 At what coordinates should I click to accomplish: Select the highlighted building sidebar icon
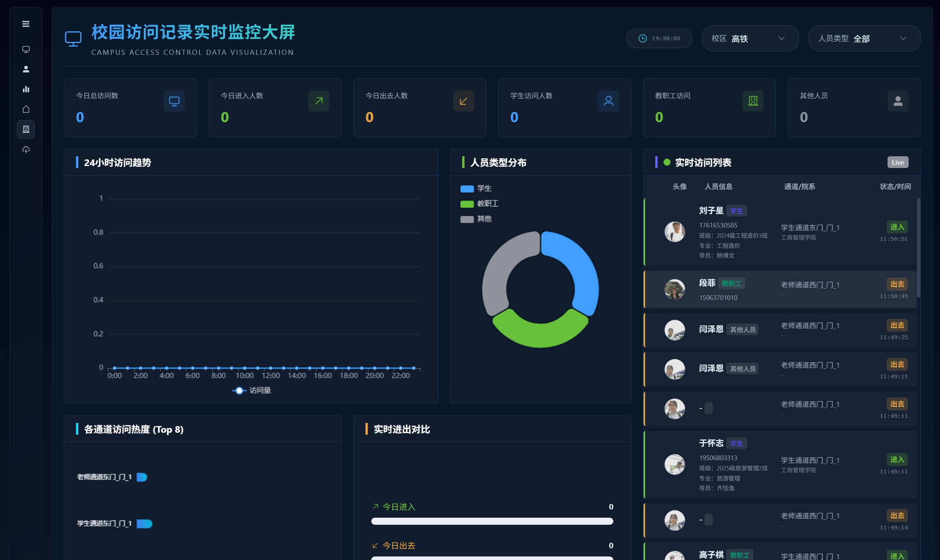(26, 129)
